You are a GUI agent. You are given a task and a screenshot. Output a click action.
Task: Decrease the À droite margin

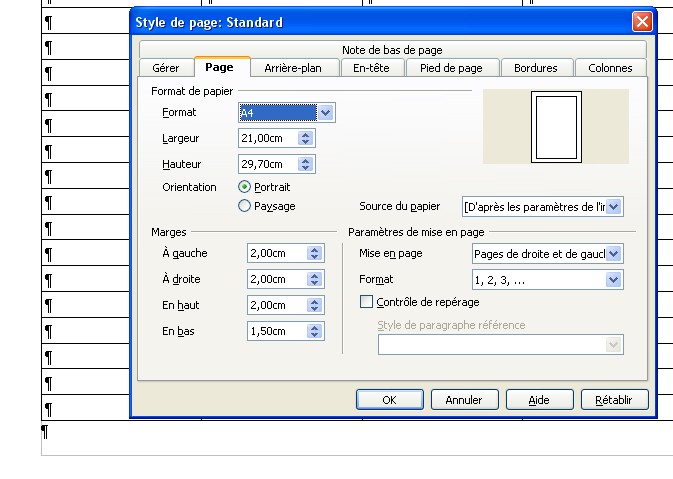[315, 283]
